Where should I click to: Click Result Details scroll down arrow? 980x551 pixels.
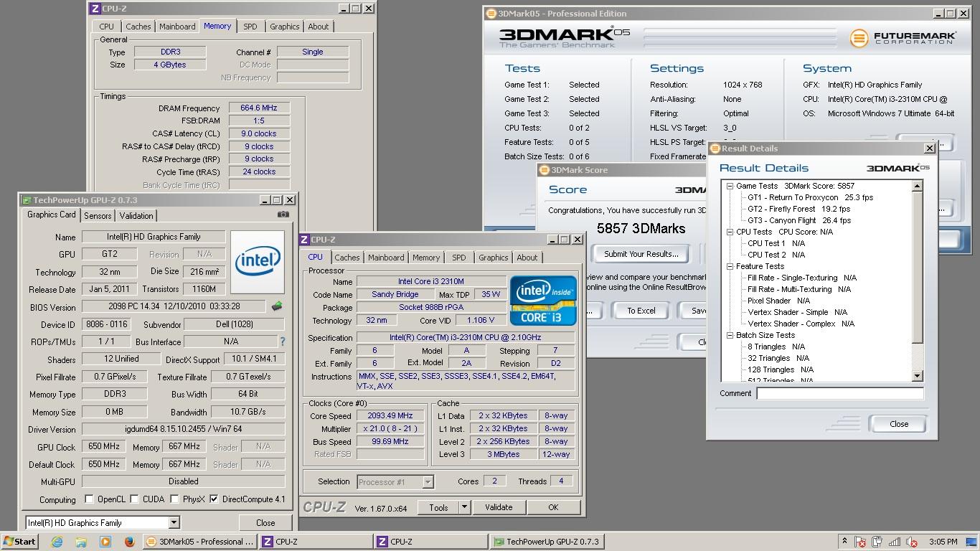(917, 376)
